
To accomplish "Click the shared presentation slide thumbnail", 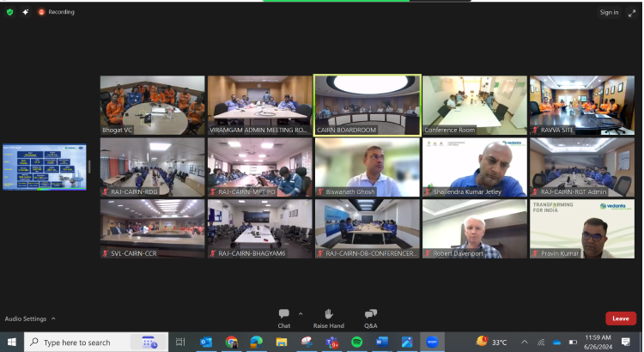I will (x=44, y=167).
